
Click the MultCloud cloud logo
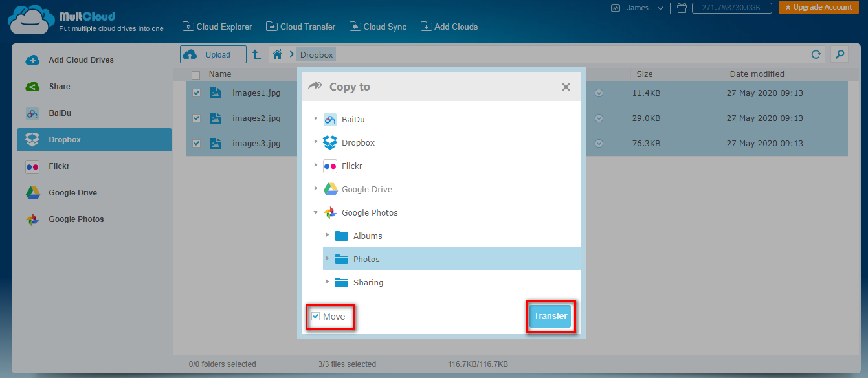(30, 19)
